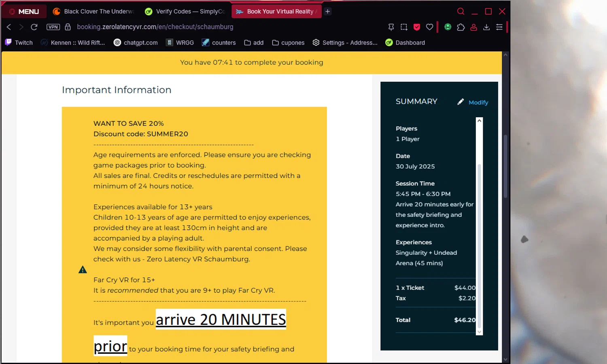The image size is (607, 364).
Task: Click the countdown timer banner text
Action: pos(252,62)
